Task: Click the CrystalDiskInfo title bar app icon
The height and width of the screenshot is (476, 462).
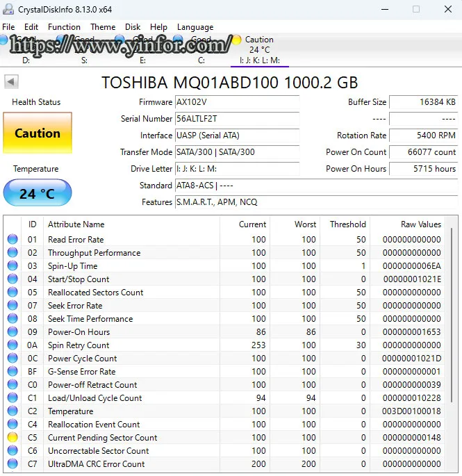Action: tap(8, 10)
